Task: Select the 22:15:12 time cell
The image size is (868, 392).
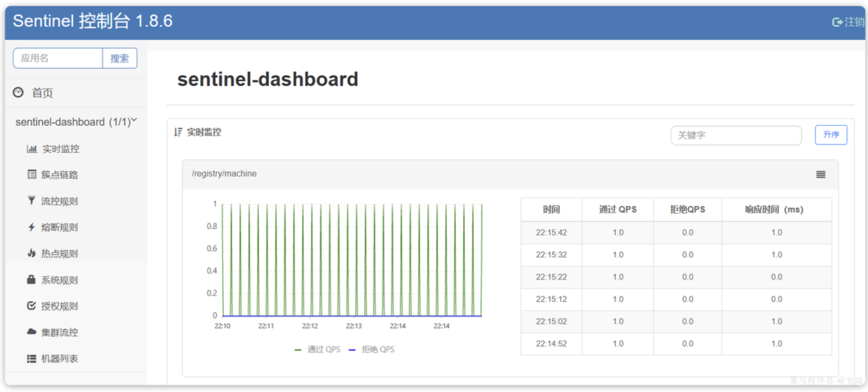Action: click(x=551, y=299)
